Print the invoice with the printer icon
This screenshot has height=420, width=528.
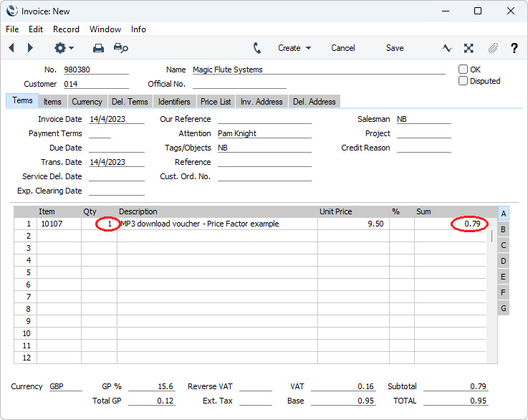pyautogui.click(x=98, y=48)
